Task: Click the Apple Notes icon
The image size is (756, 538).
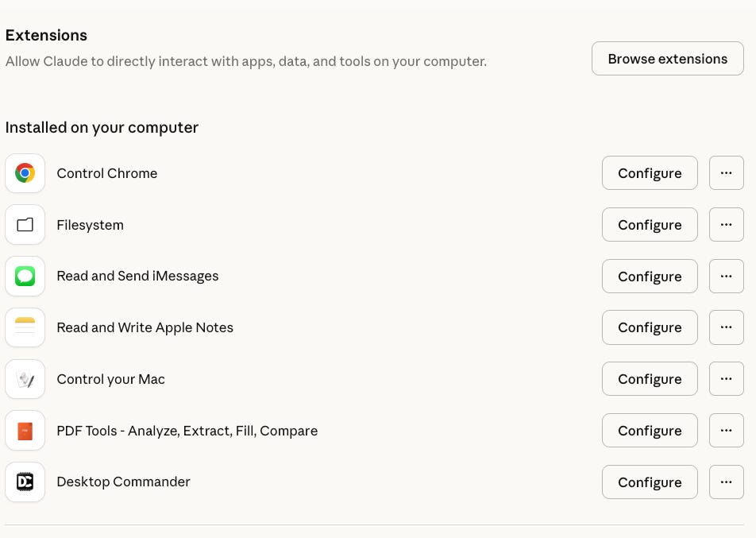Action: coord(25,327)
